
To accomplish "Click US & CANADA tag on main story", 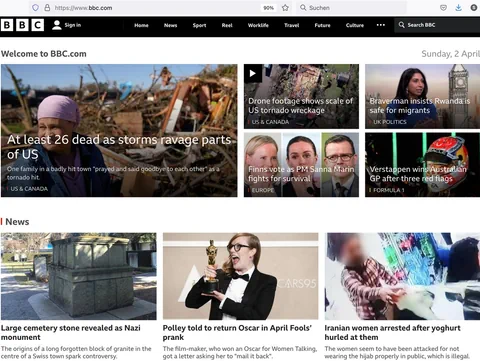I will coord(29,189).
